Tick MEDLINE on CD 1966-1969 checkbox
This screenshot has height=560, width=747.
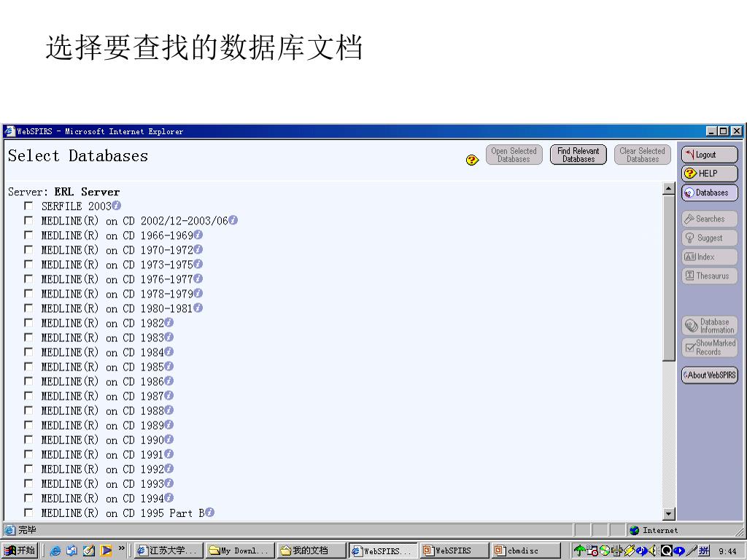point(28,236)
